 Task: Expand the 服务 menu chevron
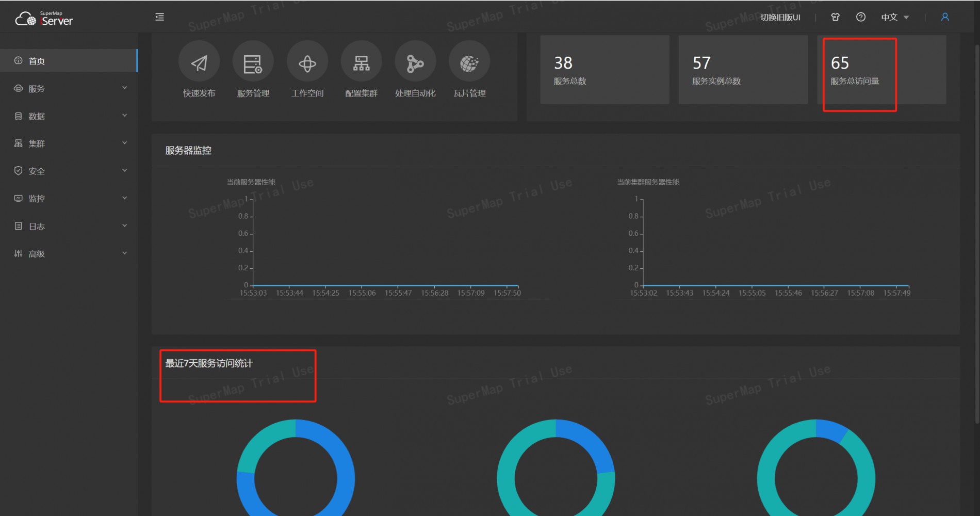point(124,88)
